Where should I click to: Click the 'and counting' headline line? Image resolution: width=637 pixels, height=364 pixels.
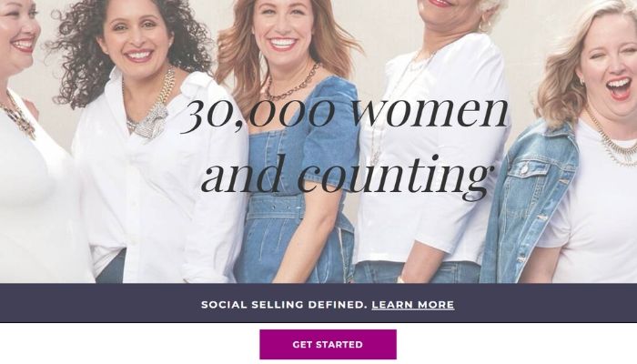click(345, 175)
